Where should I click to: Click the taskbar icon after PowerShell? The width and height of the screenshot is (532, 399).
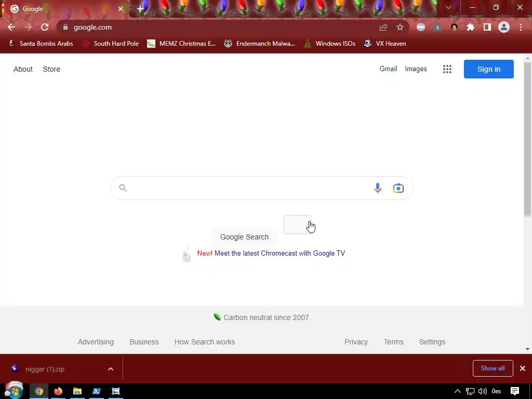[x=116, y=391]
